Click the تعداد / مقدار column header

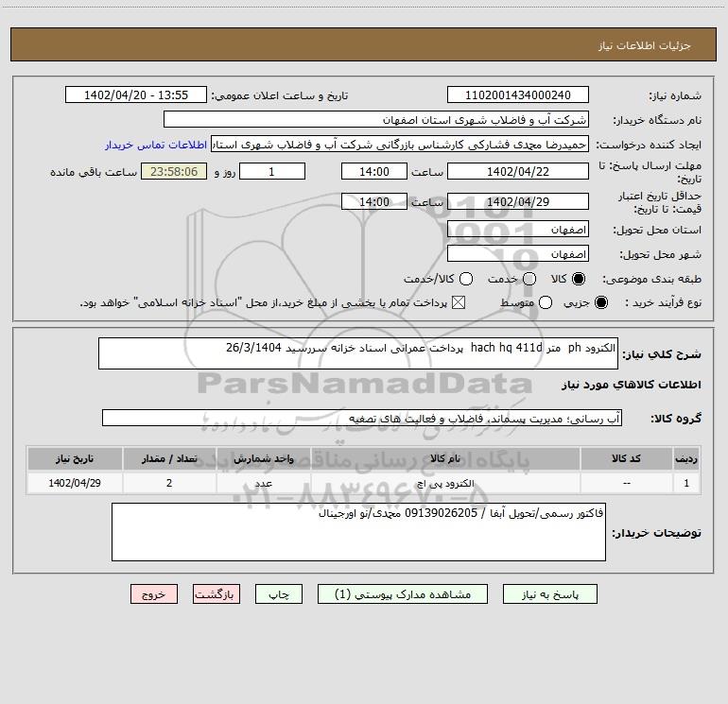[x=169, y=458]
